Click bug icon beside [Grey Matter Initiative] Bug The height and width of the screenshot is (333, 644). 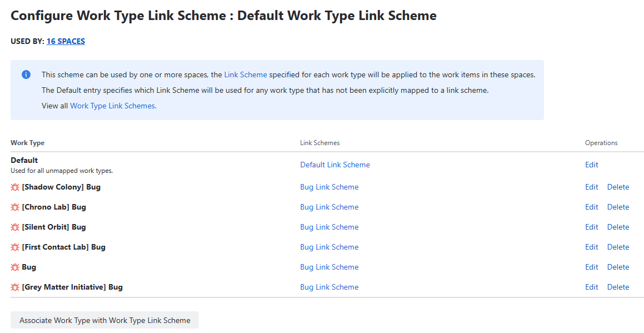[x=15, y=287]
